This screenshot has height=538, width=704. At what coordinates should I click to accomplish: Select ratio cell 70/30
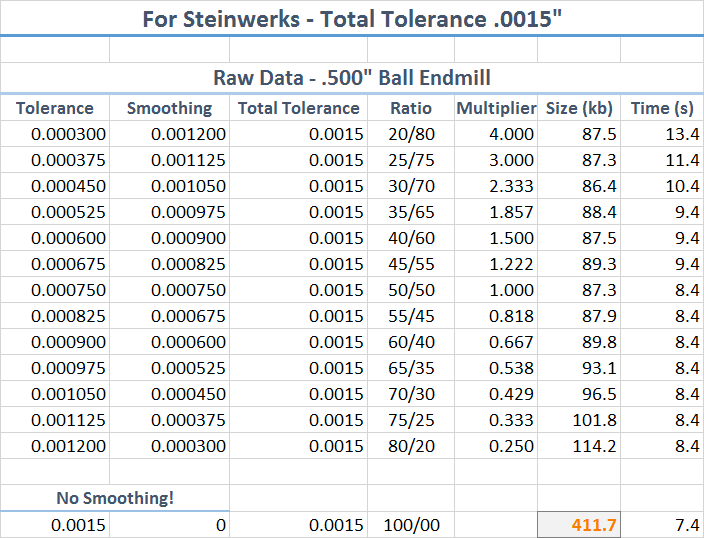(411, 394)
